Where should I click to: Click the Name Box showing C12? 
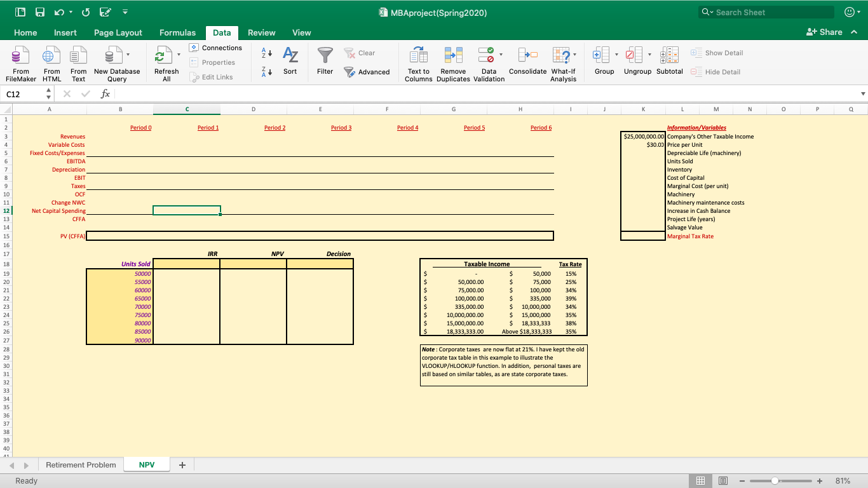tap(22, 93)
